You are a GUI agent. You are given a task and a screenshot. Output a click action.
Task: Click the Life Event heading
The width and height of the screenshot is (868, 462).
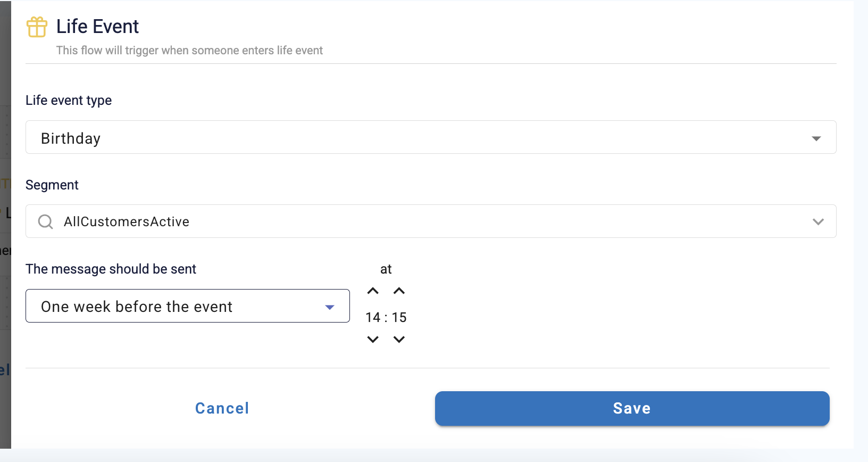[x=97, y=26]
